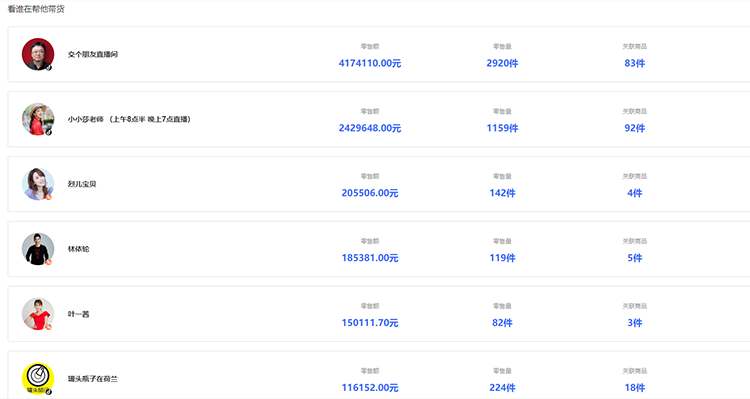Click sales amount 185381.00元
This screenshot has width=750, height=399.
click(x=370, y=258)
